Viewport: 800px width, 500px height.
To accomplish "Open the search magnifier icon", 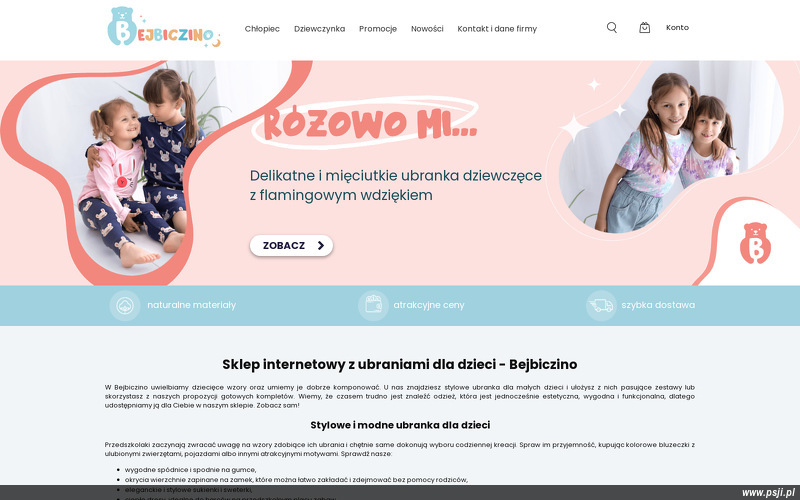I will [612, 28].
